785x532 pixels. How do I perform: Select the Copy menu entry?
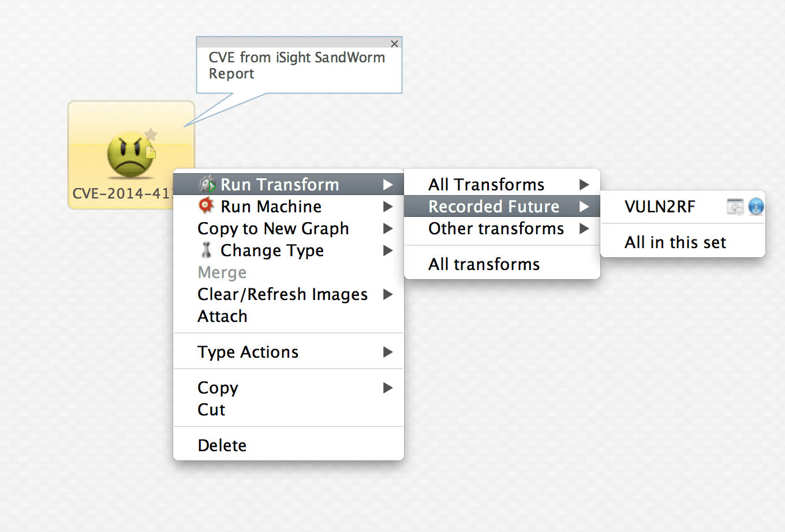289,387
